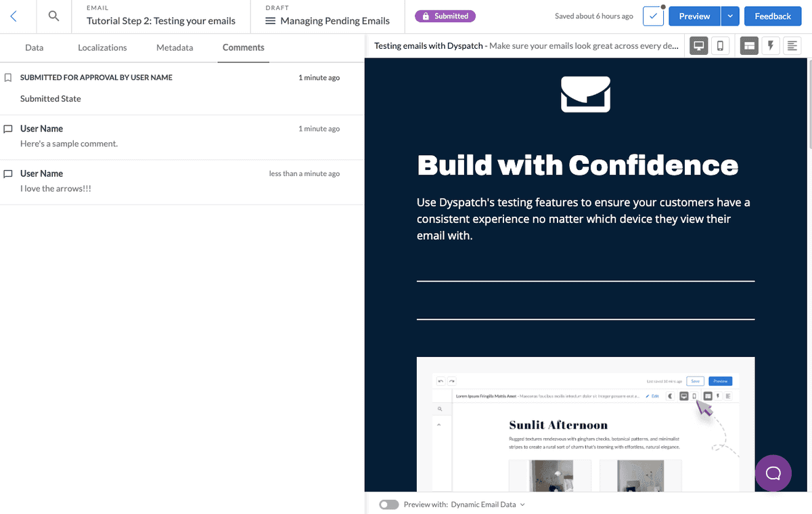The height and width of the screenshot is (514, 812).
Task: Click the 'Build with Confidence' heading
Action: pos(578,165)
